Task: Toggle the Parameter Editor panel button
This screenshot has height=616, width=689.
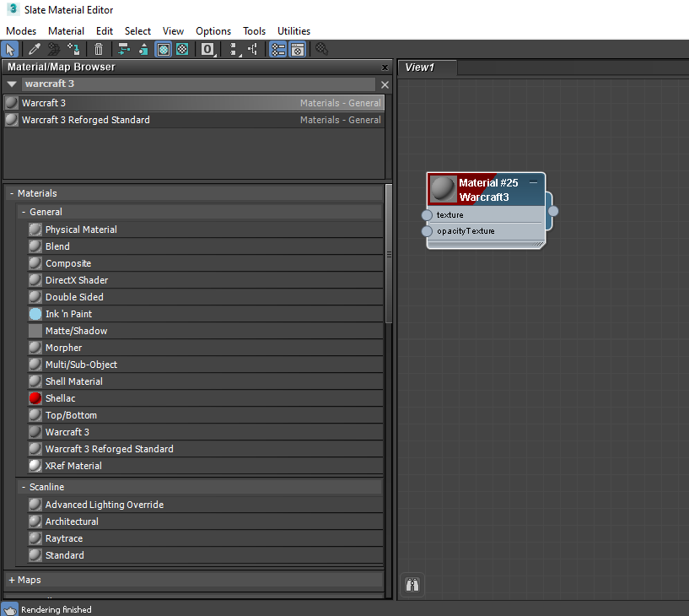Action: (x=298, y=49)
